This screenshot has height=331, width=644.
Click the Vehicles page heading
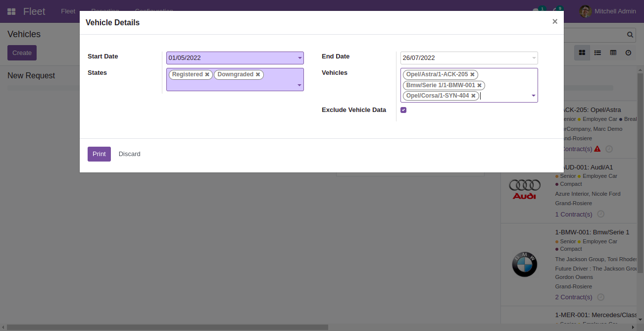point(24,34)
